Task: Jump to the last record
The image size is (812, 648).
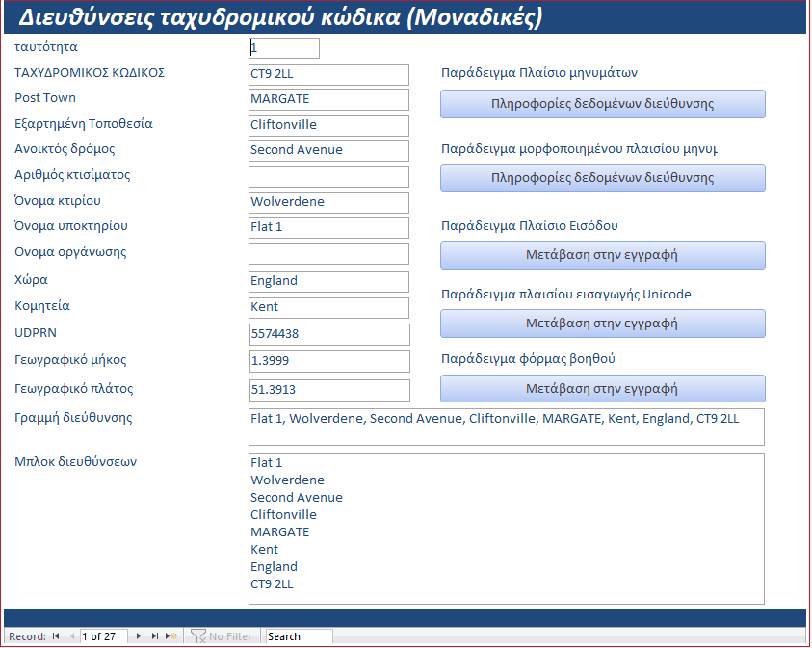Action: (154, 636)
